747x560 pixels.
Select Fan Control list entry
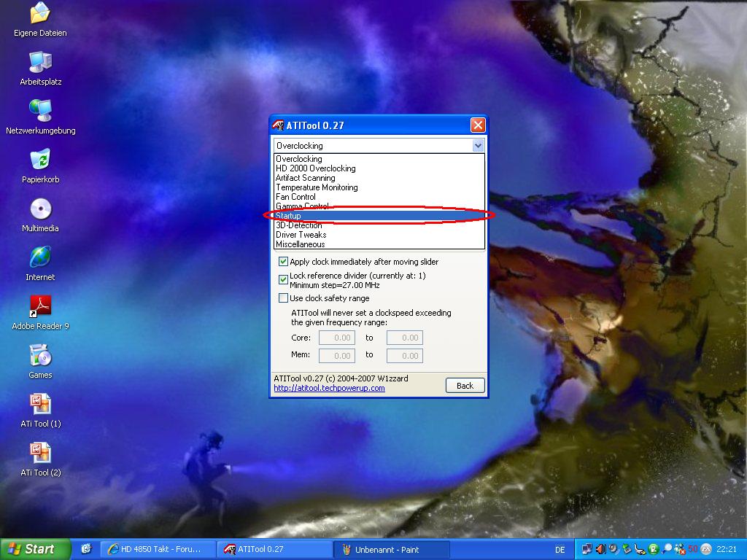(379, 197)
